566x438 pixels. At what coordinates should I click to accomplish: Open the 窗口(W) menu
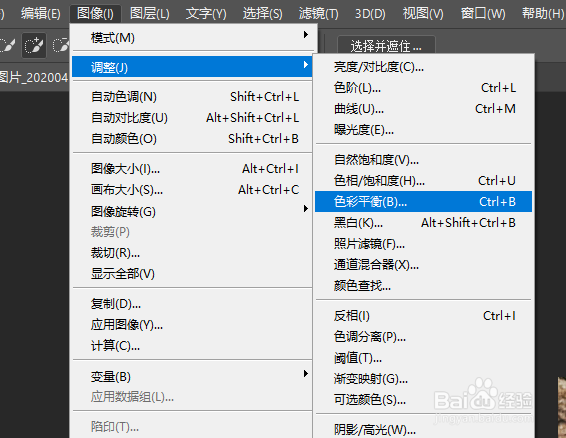coord(483,14)
